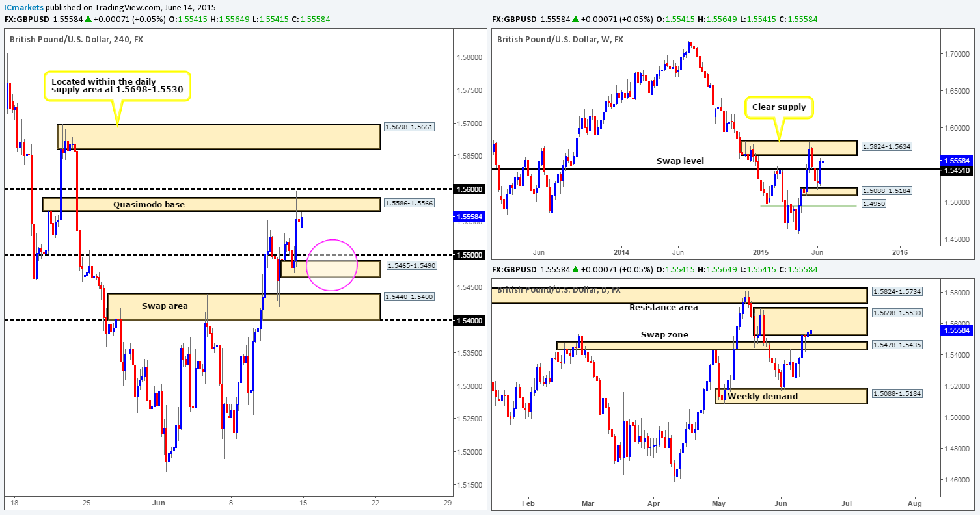Click the blue 1.55584 price tag on weekly chart axis
Viewport: 980px width, 515px height.
(x=955, y=160)
